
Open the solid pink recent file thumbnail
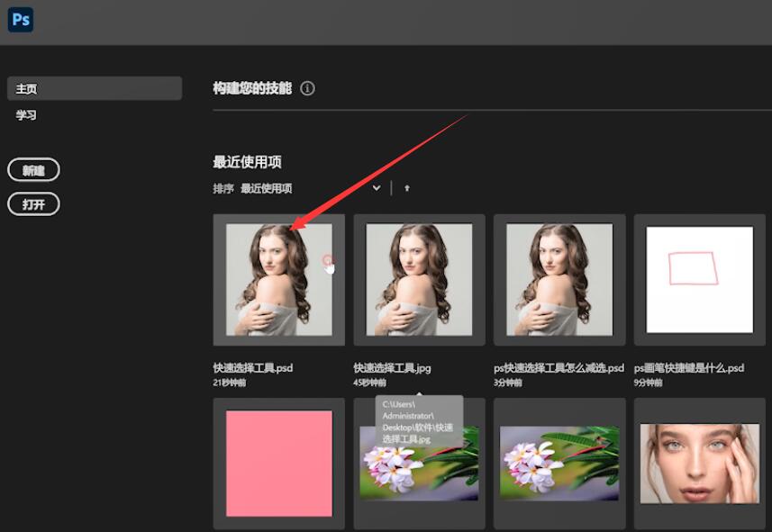[x=279, y=464]
